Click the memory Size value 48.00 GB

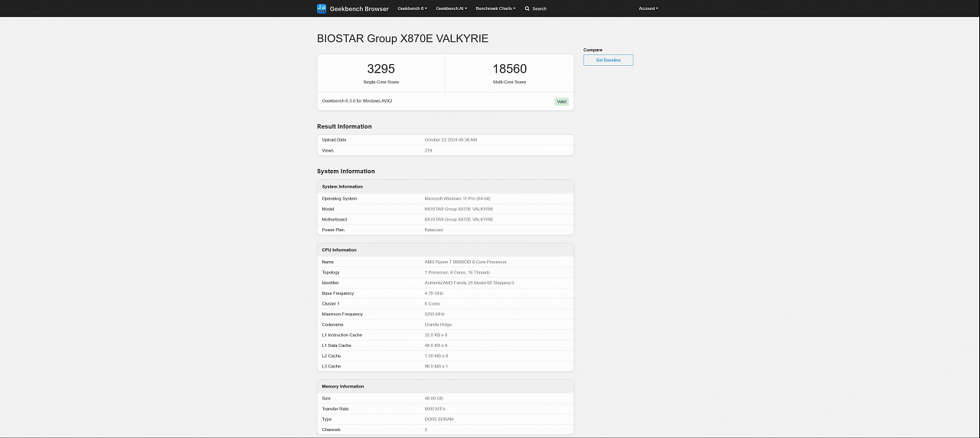click(434, 398)
